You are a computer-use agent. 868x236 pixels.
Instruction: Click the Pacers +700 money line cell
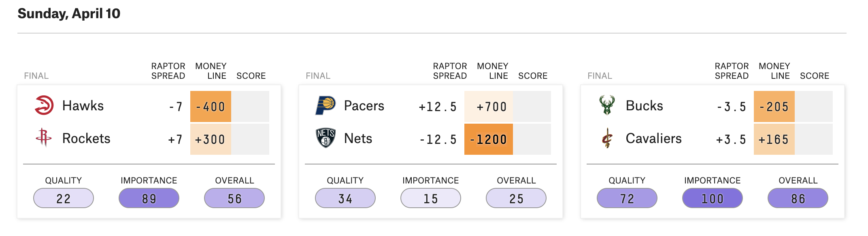tap(488, 107)
